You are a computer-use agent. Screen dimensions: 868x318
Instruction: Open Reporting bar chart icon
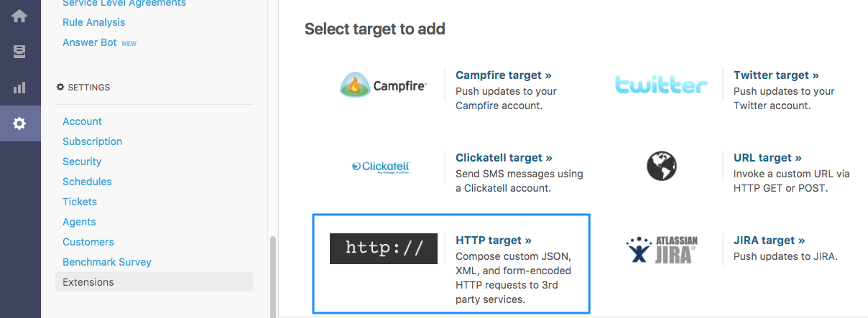pos(19,88)
